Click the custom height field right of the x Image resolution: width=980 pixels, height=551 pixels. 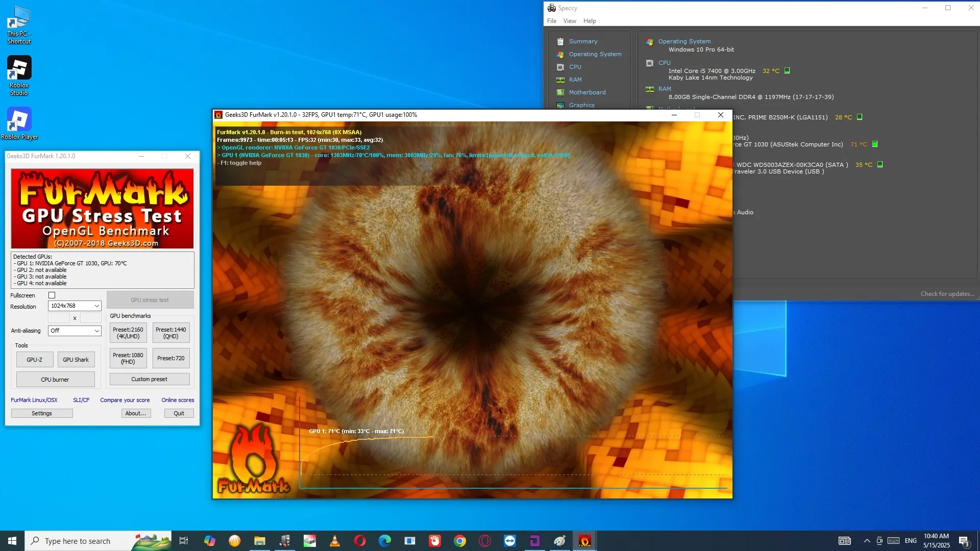point(91,318)
